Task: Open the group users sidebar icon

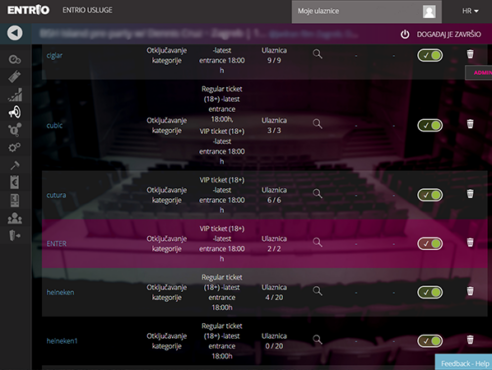Action: coord(15,218)
